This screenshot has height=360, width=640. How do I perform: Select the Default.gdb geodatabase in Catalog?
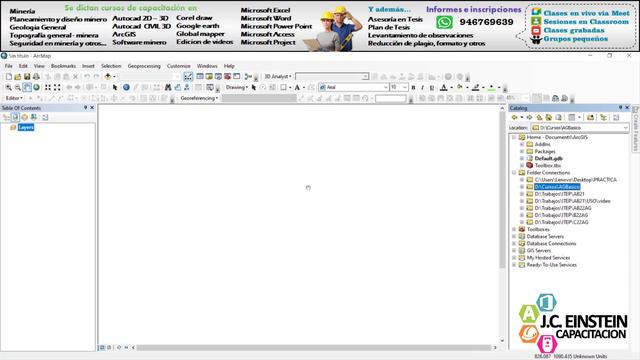tap(549, 158)
